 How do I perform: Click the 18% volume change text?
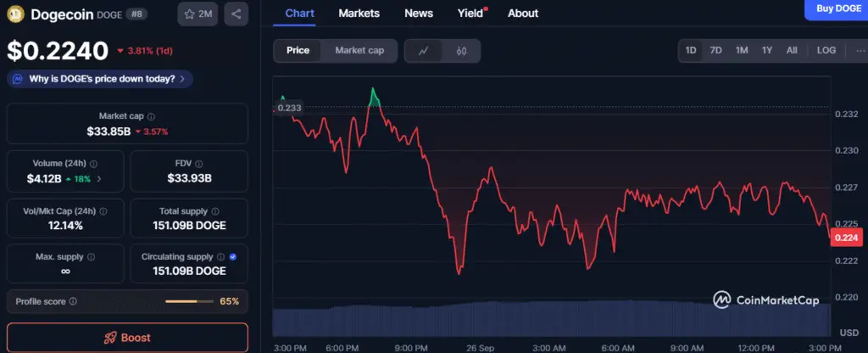click(83, 179)
